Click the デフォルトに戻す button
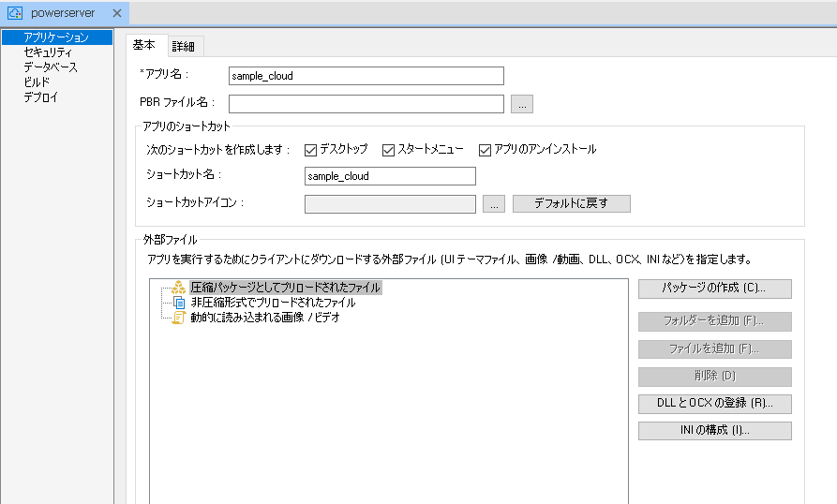This screenshot has width=837, height=504. [x=571, y=204]
